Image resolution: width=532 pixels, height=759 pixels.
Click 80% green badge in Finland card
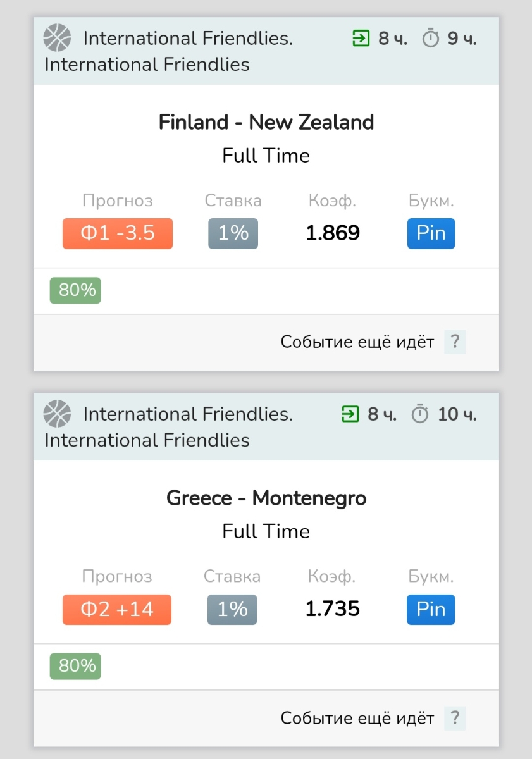75,290
